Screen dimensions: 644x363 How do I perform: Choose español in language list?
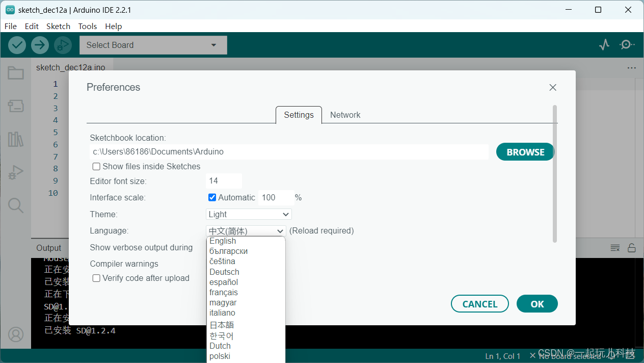coord(246,282)
